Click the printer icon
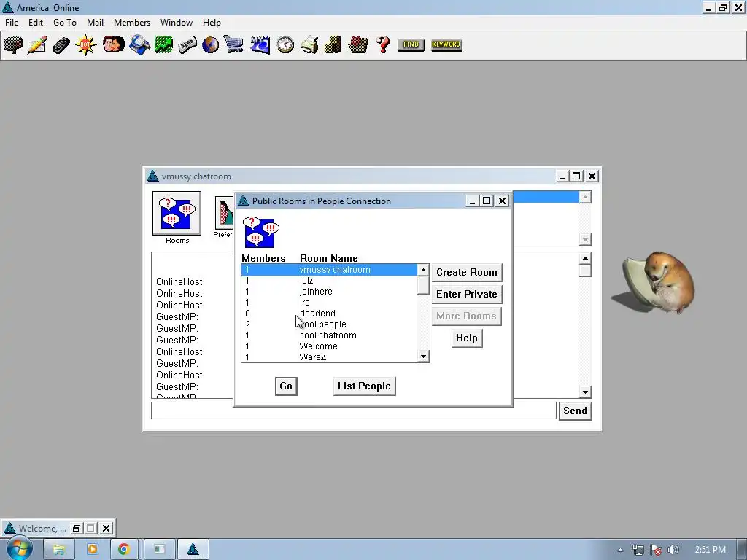The image size is (747, 560). (309, 44)
